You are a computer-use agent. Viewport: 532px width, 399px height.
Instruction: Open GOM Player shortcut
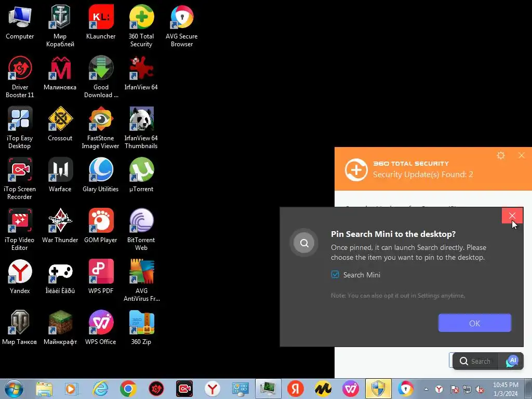(101, 226)
